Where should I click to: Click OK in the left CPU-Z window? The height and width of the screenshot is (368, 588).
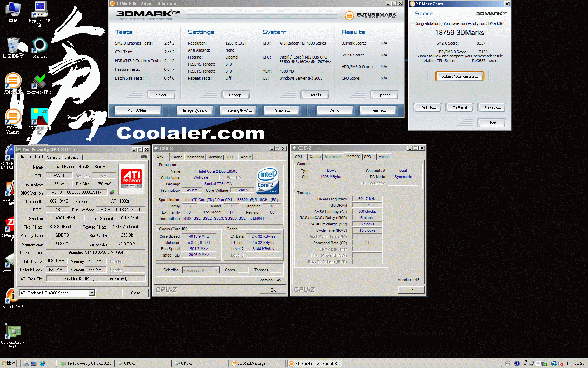point(273,290)
